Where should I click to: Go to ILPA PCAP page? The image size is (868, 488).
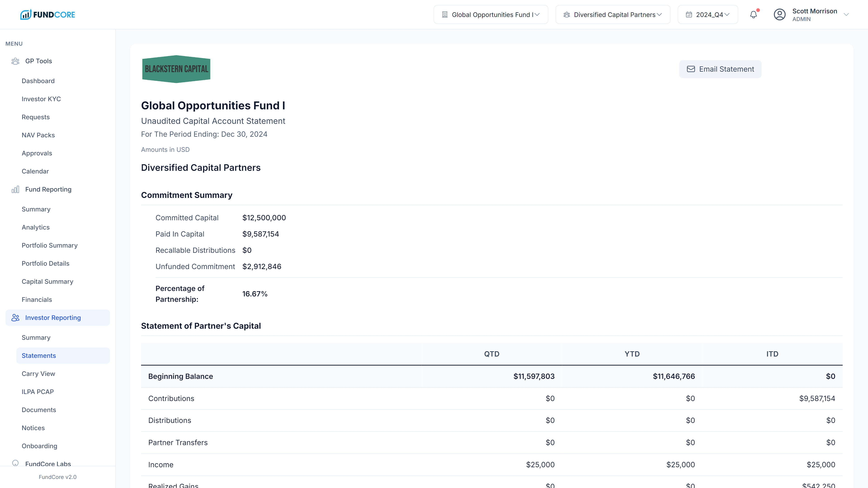pyautogui.click(x=38, y=392)
